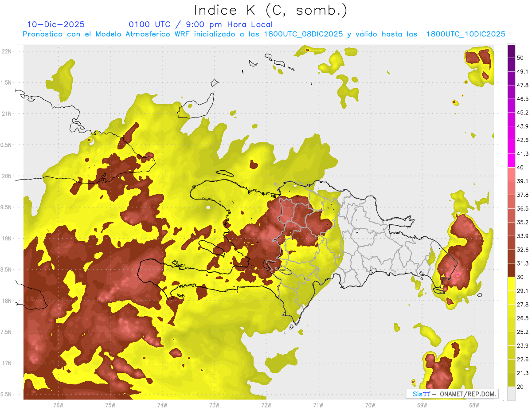Click the "42.6" colorbar value
532x411 pixels.
[x=523, y=140]
